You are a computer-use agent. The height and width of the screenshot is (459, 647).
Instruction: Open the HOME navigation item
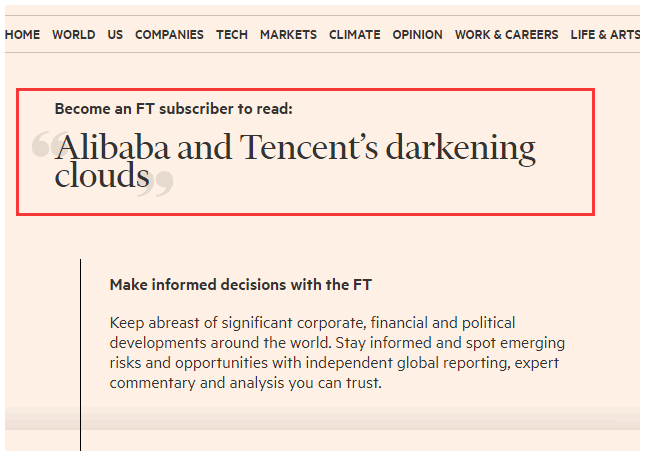(22, 34)
